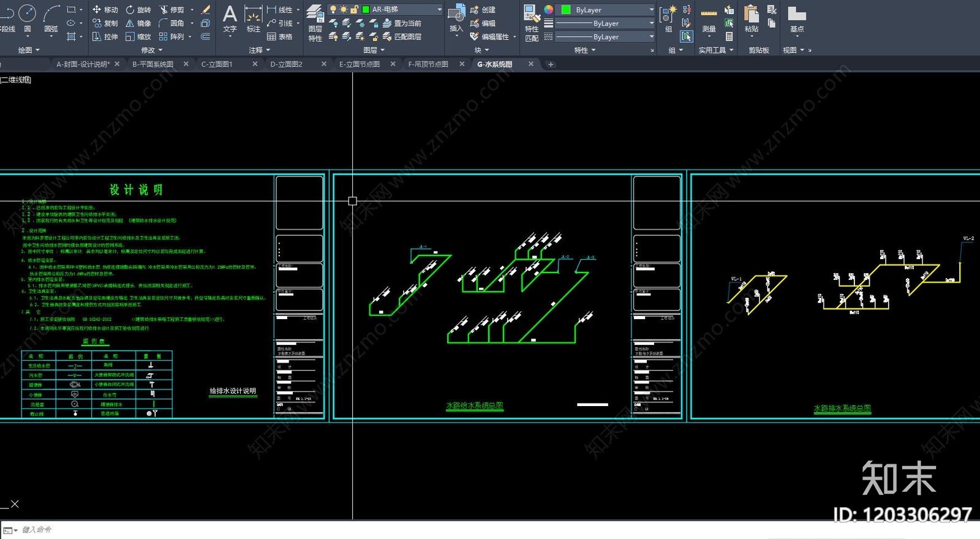
Task: Toggle freeze sun icon on AR-电梯 layer
Action: click(x=344, y=10)
